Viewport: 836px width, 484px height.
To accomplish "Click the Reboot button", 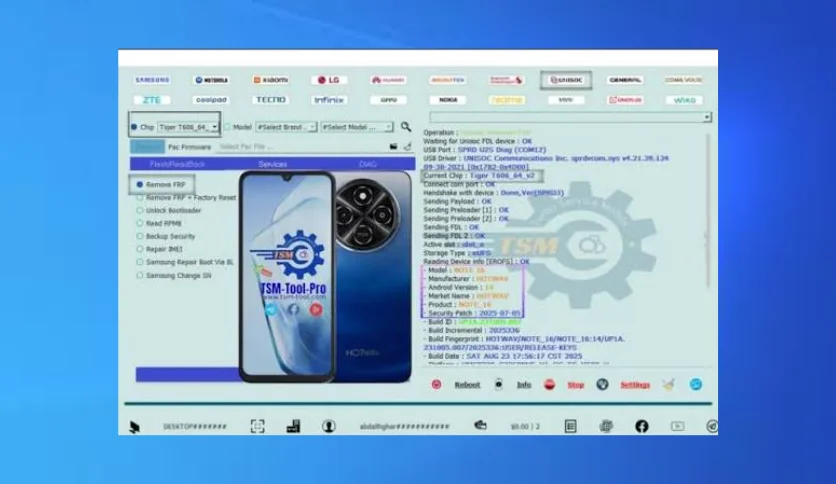I will pyautogui.click(x=467, y=385).
